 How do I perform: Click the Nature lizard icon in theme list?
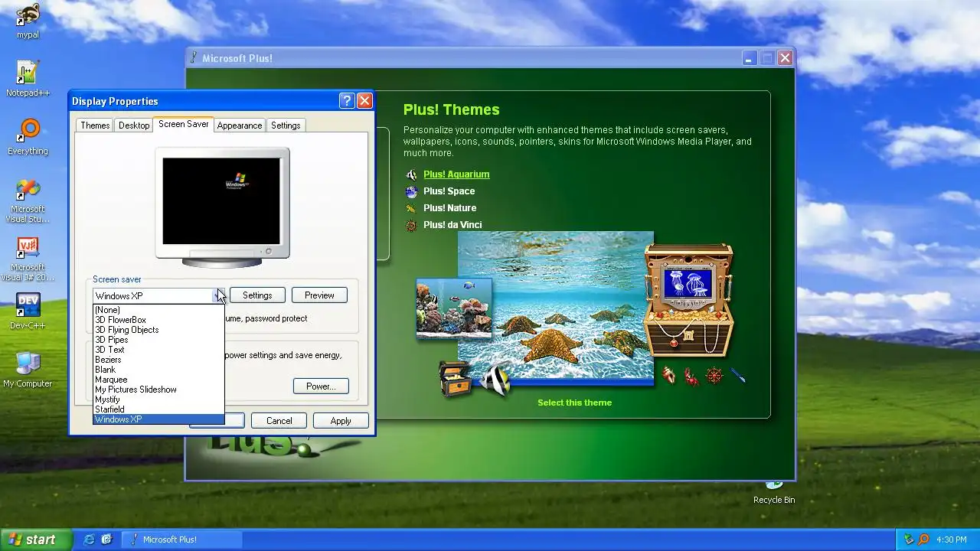coord(412,208)
